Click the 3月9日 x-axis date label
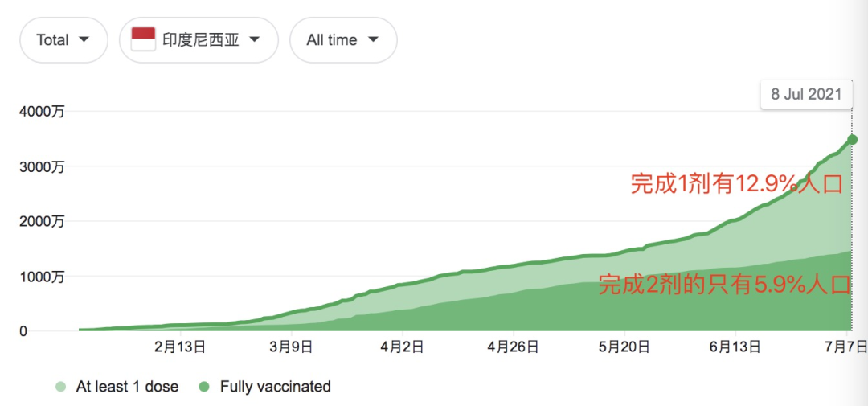This screenshot has width=868, height=406. coord(290,347)
